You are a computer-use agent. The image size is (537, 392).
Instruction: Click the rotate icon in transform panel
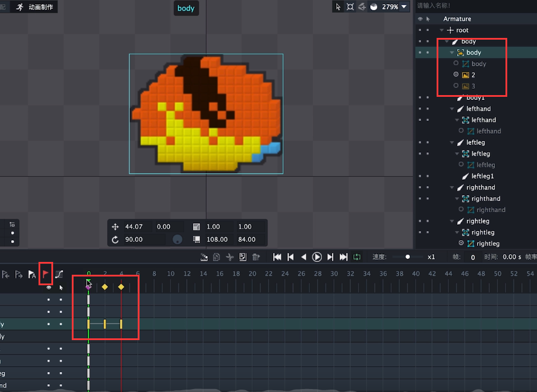click(115, 239)
